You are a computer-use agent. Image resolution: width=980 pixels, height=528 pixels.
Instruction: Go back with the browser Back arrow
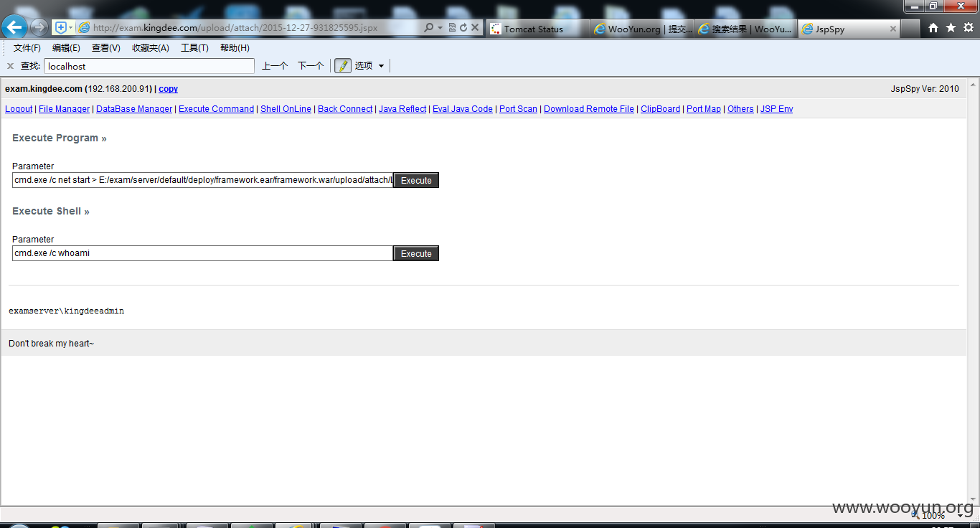pos(14,27)
